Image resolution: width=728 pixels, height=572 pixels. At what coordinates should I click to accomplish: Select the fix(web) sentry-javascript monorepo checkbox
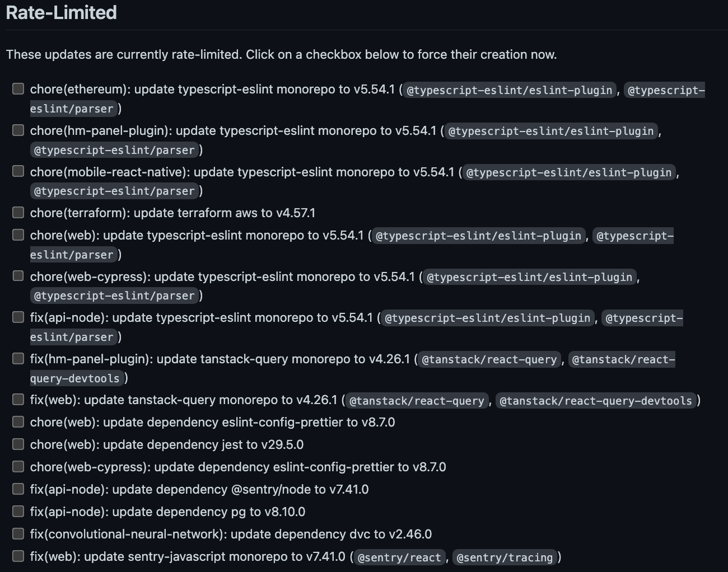click(18, 556)
